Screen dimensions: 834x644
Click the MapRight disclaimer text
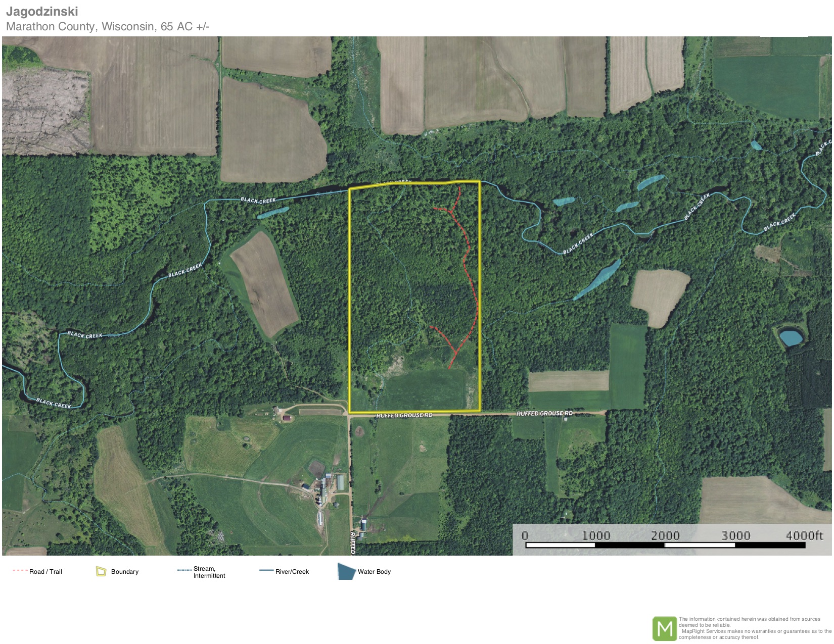pyautogui.click(x=754, y=628)
